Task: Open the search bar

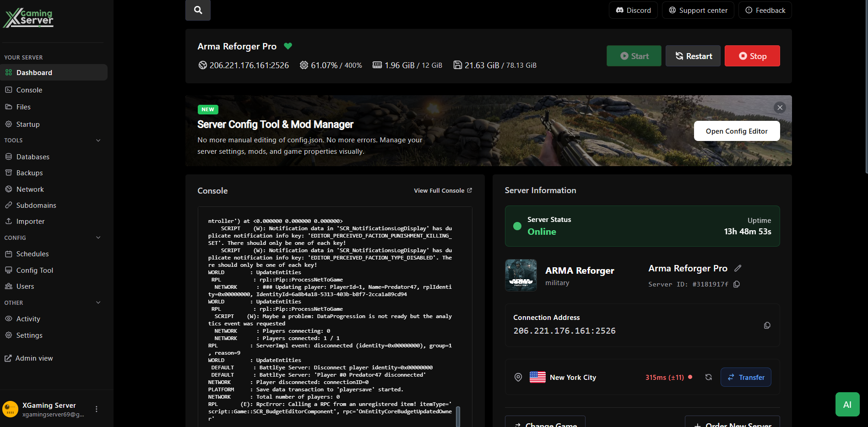Action: tap(197, 10)
